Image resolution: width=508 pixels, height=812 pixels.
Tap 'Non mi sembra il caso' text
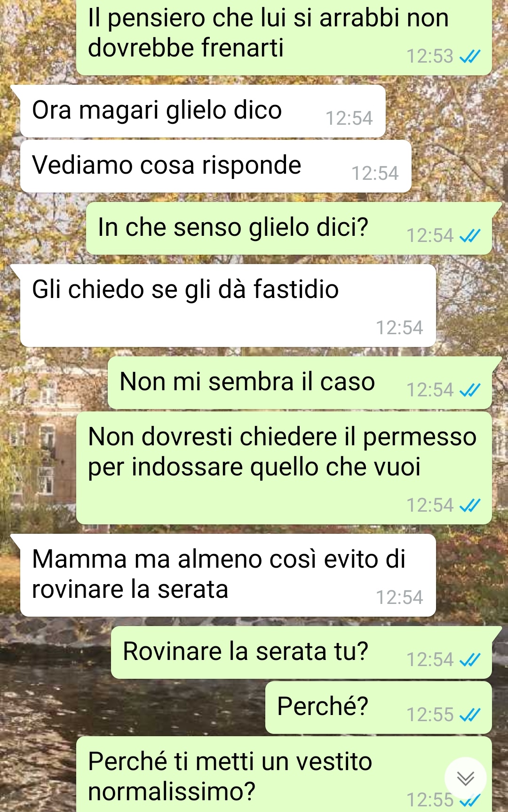coord(247,381)
